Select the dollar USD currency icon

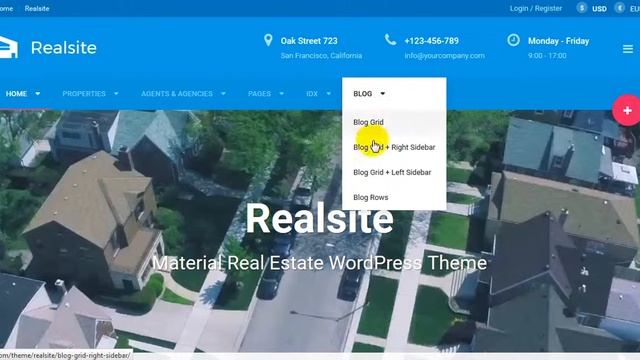pos(582,8)
